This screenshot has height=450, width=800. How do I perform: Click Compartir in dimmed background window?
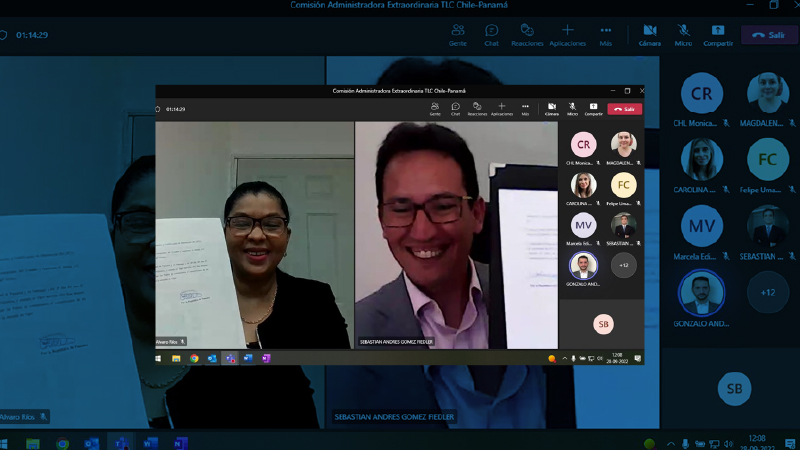point(718,35)
